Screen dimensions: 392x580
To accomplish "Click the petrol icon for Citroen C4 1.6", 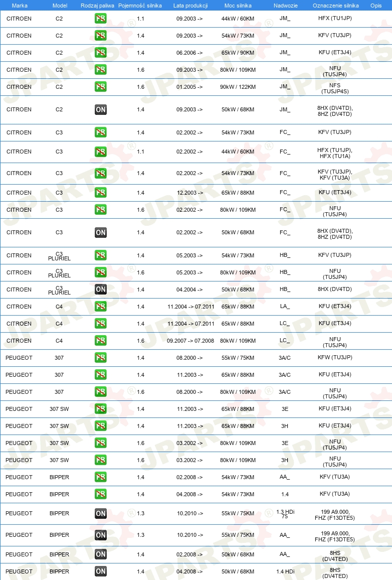I will 100,341.
